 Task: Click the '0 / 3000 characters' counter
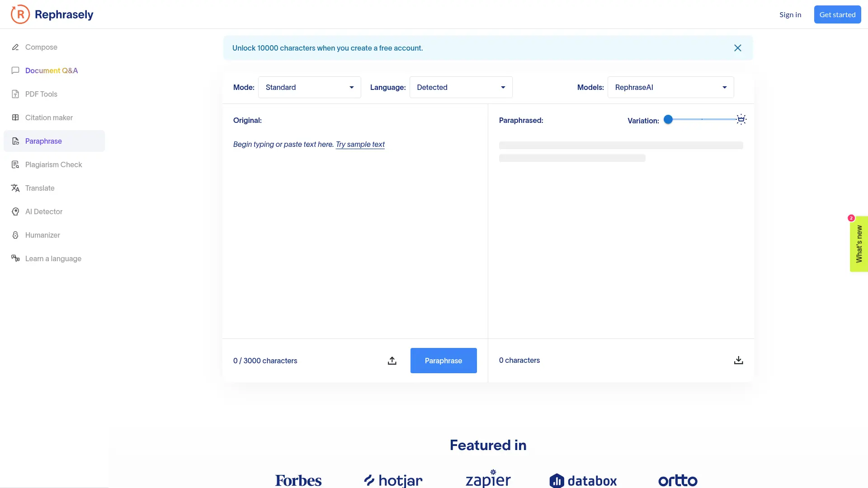pos(265,361)
